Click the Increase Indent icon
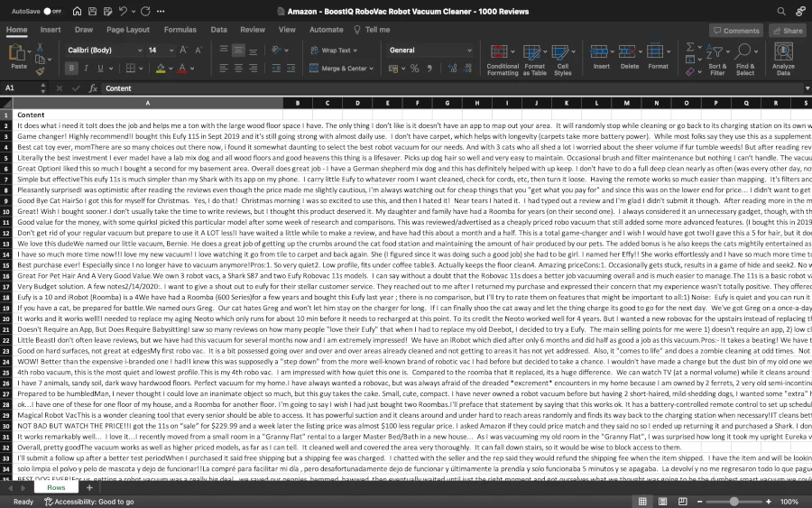 291,68
